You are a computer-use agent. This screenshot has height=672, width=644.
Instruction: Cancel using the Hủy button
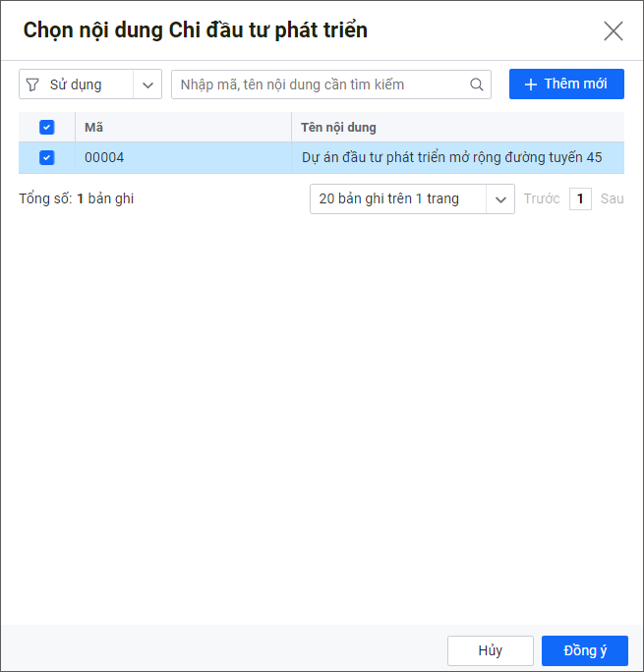(490, 650)
